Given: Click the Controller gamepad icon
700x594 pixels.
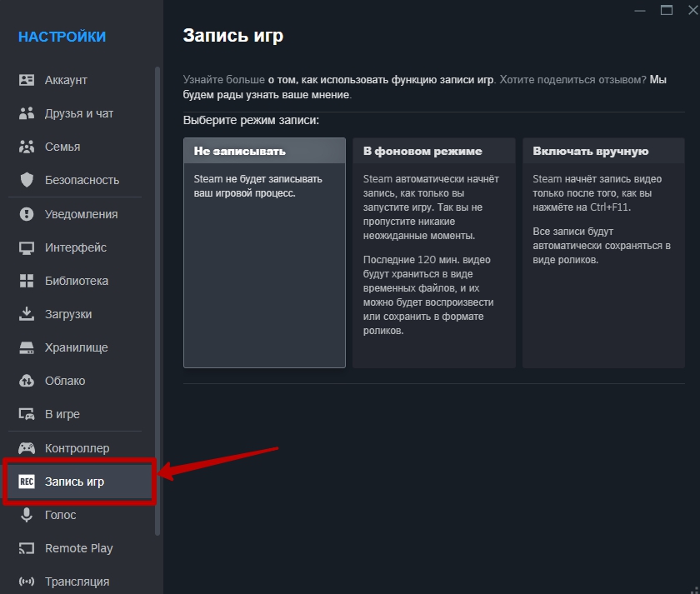Looking at the screenshot, I should 27,447.
